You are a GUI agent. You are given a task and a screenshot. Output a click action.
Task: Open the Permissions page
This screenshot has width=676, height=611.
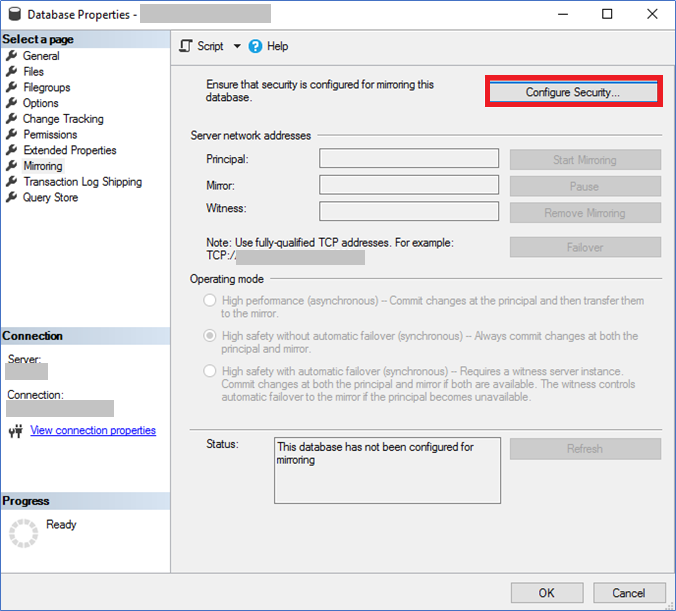coord(50,135)
